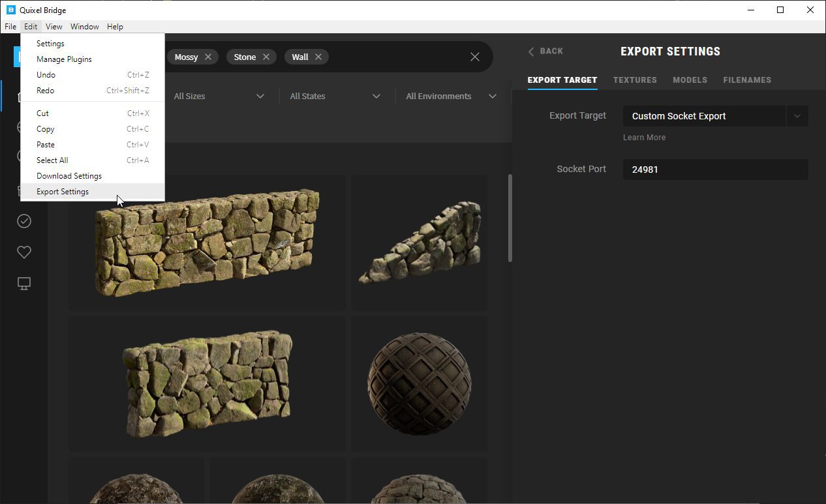Delete the Wall filter tag

[318, 57]
